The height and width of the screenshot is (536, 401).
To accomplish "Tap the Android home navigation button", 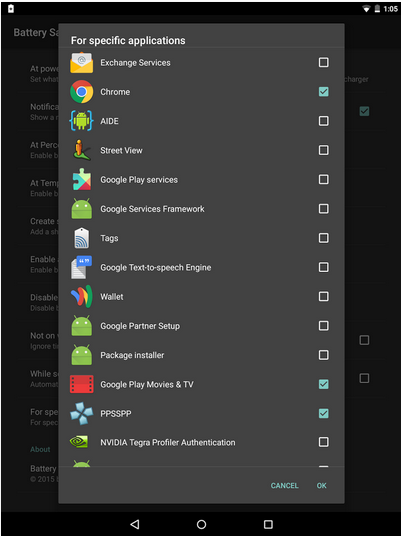I will [x=201, y=524].
